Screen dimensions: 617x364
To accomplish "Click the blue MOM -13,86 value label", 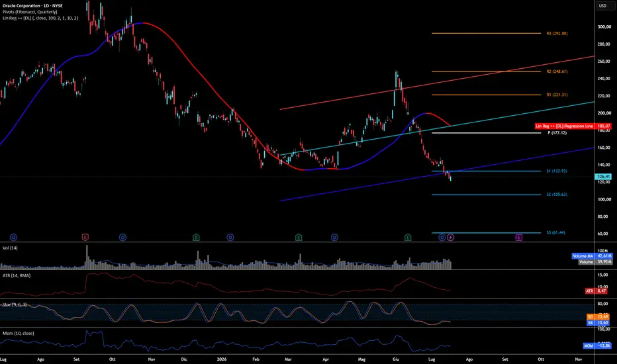I will 597,346.
